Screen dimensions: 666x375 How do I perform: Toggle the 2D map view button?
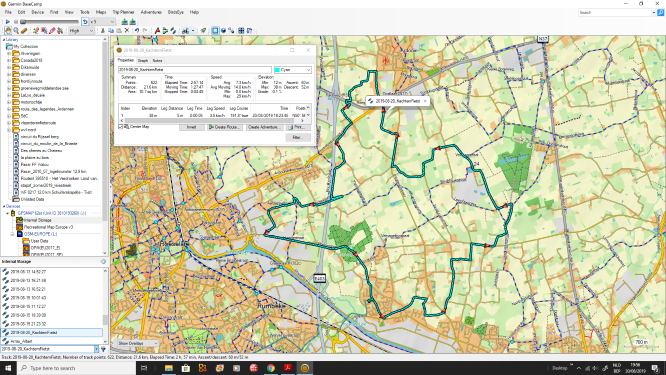pos(215,31)
